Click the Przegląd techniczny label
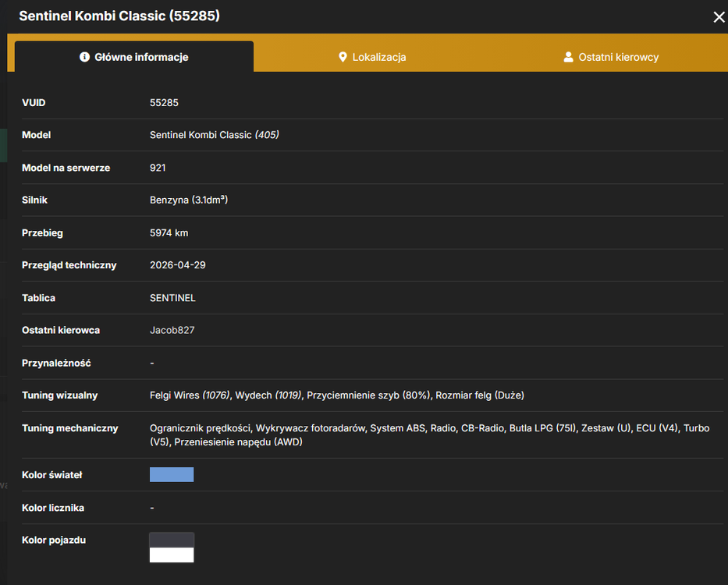The height and width of the screenshot is (585, 728). pyautogui.click(x=69, y=265)
